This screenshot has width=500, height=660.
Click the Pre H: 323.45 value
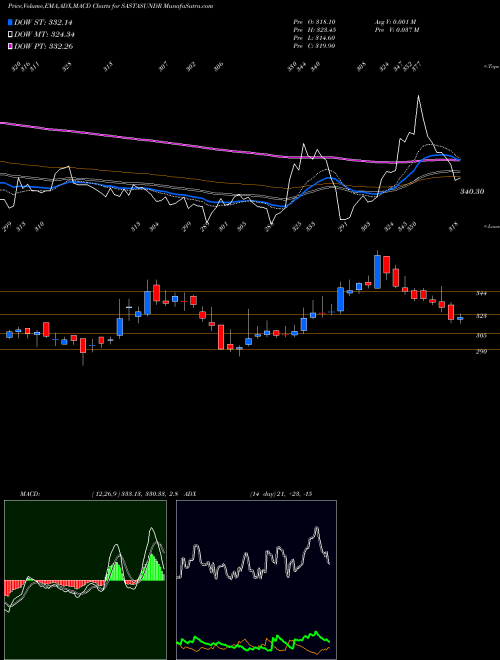click(x=314, y=30)
